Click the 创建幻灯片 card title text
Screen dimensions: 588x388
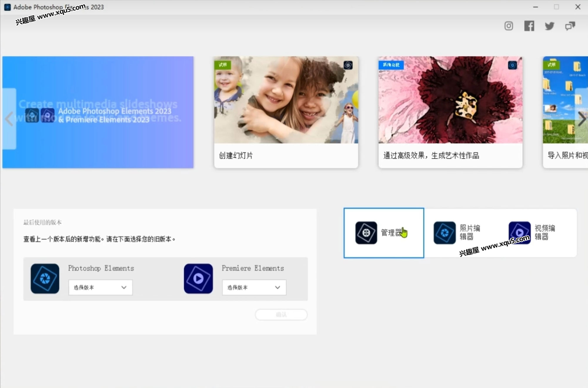(236, 155)
